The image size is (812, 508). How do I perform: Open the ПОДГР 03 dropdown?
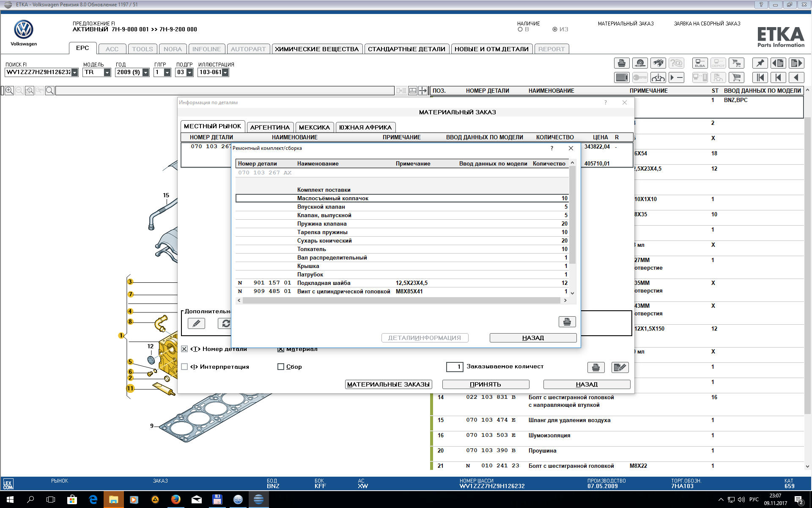pyautogui.click(x=190, y=72)
